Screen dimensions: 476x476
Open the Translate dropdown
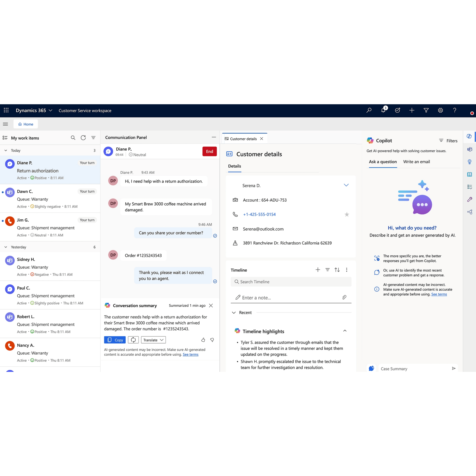[x=153, y=340]
